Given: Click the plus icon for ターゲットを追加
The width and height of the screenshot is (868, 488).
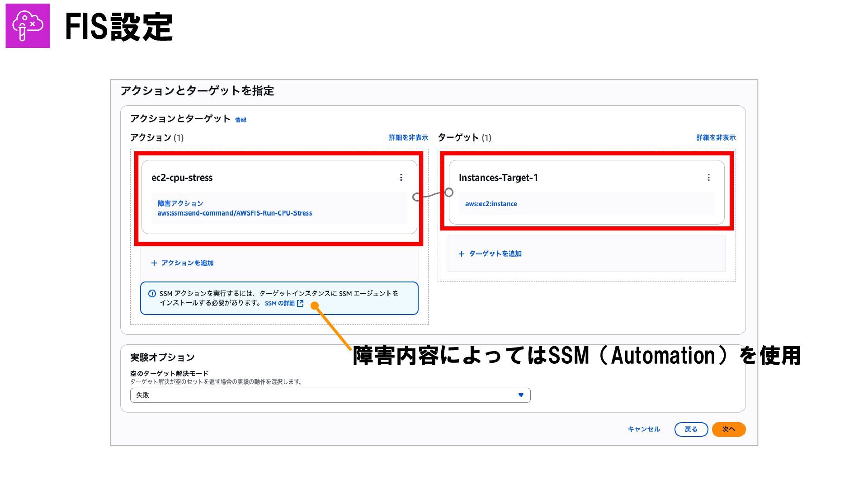Looking at the screenshot, I should tap(462, 254).
